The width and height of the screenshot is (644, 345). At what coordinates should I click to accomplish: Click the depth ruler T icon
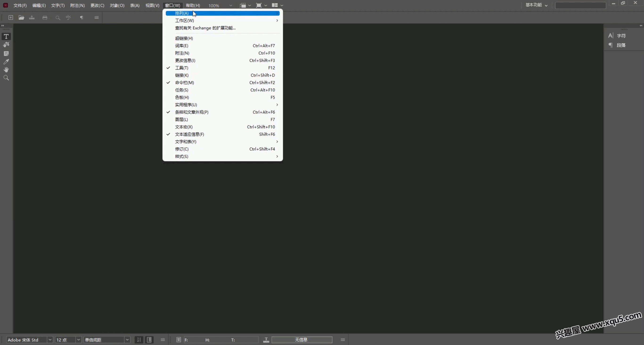click(266, 340)
